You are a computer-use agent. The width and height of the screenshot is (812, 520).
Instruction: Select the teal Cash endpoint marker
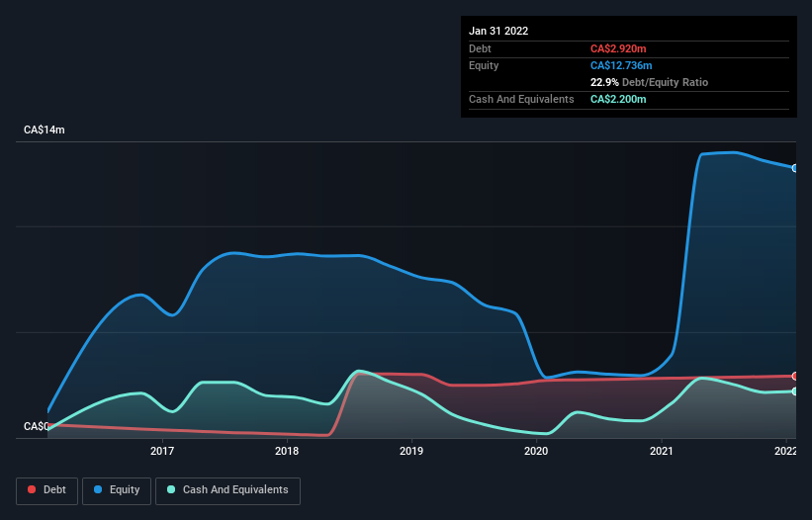(x=795, y=391)
